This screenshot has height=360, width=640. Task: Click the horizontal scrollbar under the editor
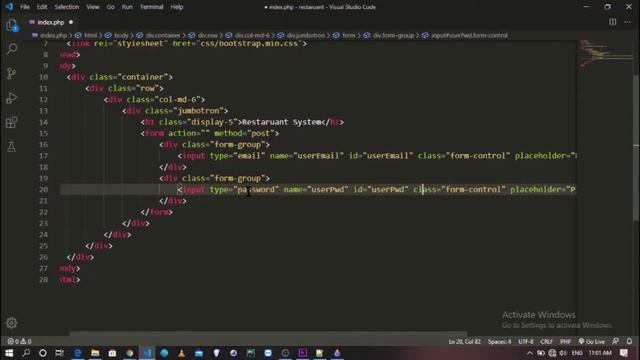coord(268,334)
